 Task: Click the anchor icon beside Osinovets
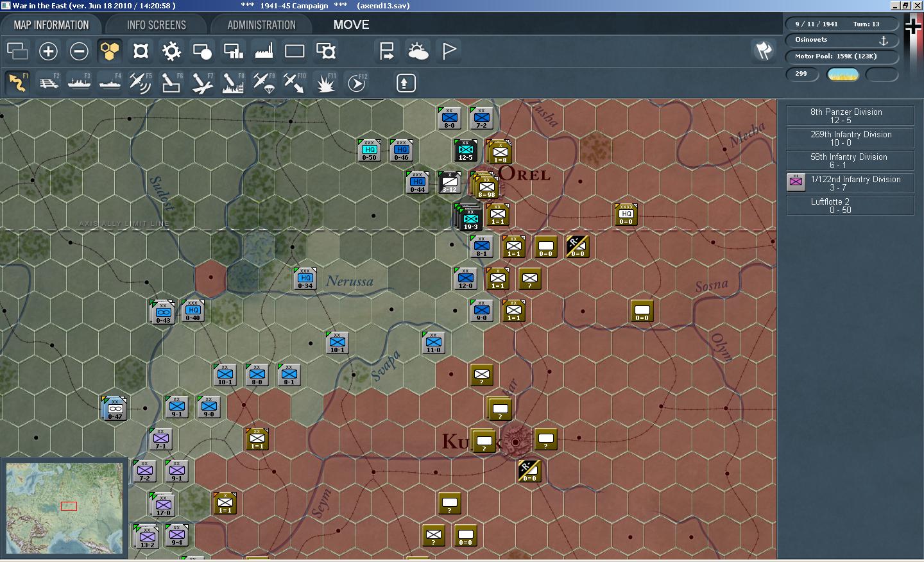click(883, 40)
